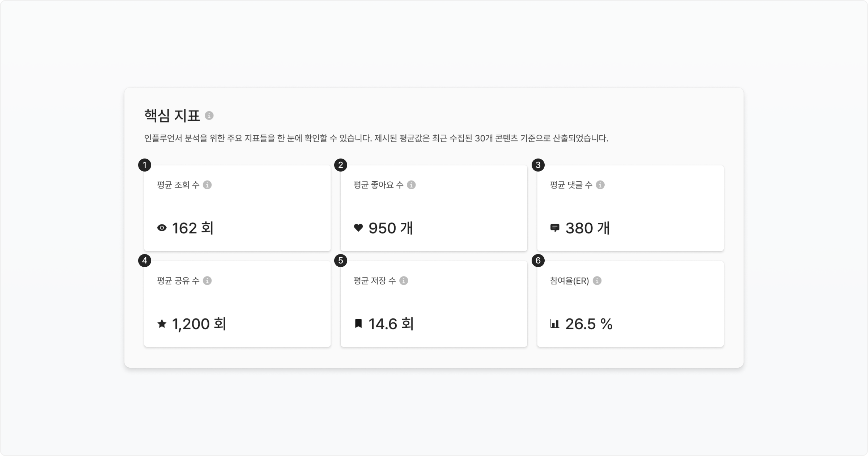868x456 pixels.
Task: Click the comment bubble icon beside 380 개
Action: coord(554,228)
